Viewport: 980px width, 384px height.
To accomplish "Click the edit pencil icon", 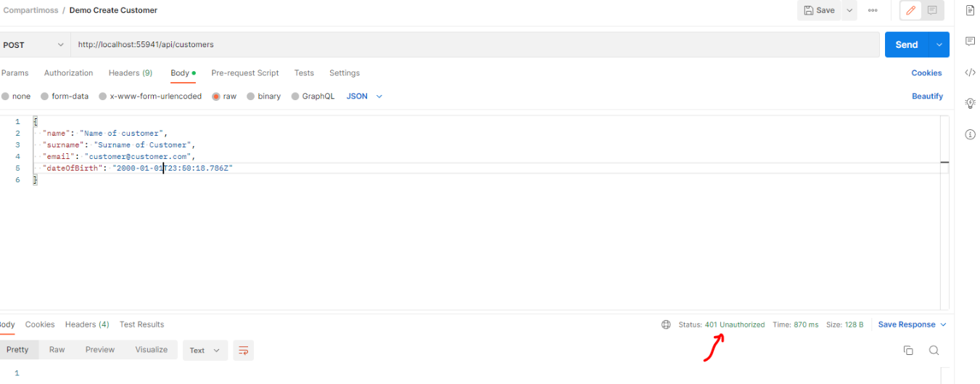I will 910,11.
